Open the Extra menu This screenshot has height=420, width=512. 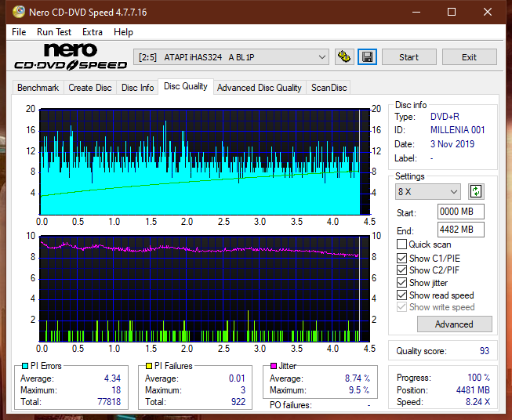point(93,32)
